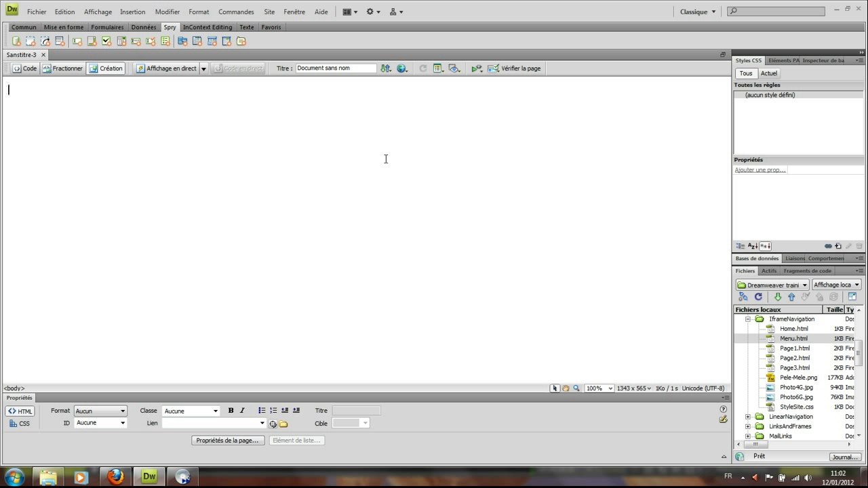Open Affichage en direct options arrow
Viewport: 868px width, 488px height.
pyautogui.click(x=203, y=68)
